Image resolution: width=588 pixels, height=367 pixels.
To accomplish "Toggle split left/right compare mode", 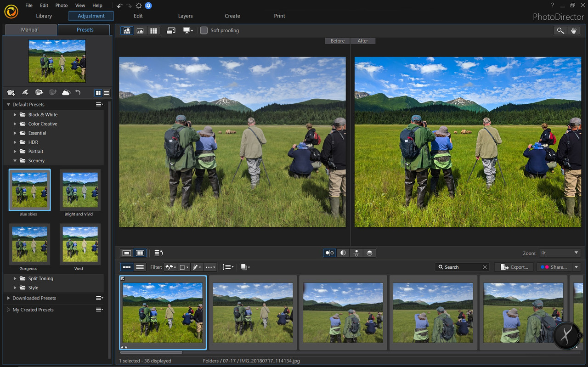I will (x=343, y=253).
